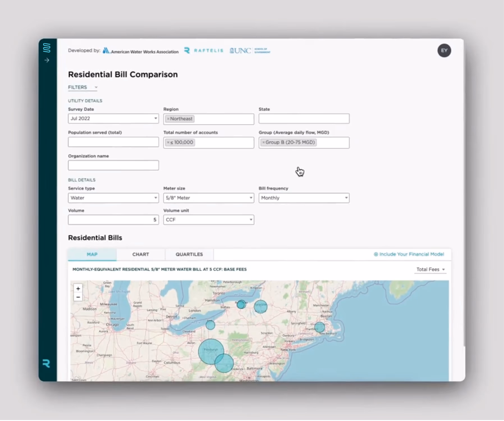Zoom out on the map
The image size is (504, 421).
[78, 297]
